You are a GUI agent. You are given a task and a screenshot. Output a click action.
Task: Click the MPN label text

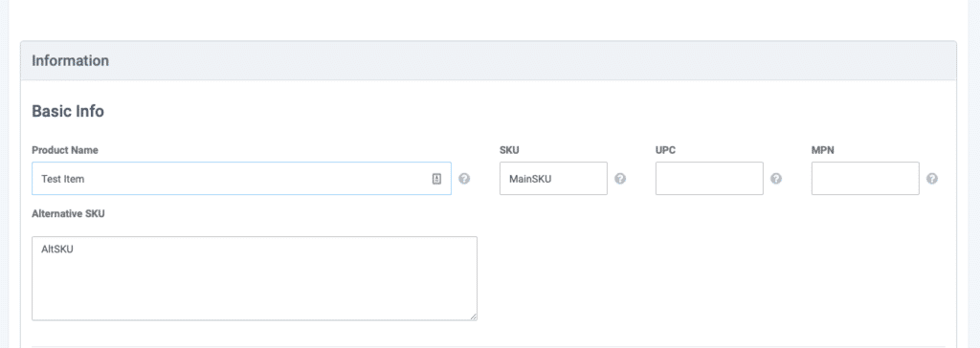[822, 150]
